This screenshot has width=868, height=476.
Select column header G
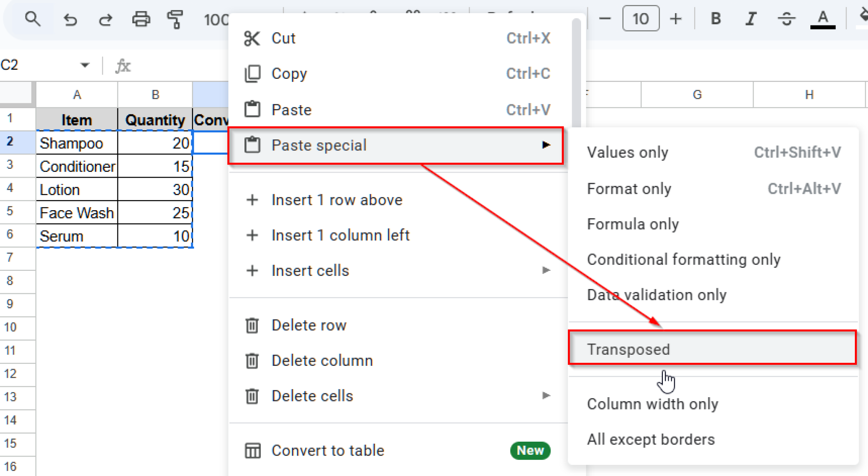click(x=697, y=94)
